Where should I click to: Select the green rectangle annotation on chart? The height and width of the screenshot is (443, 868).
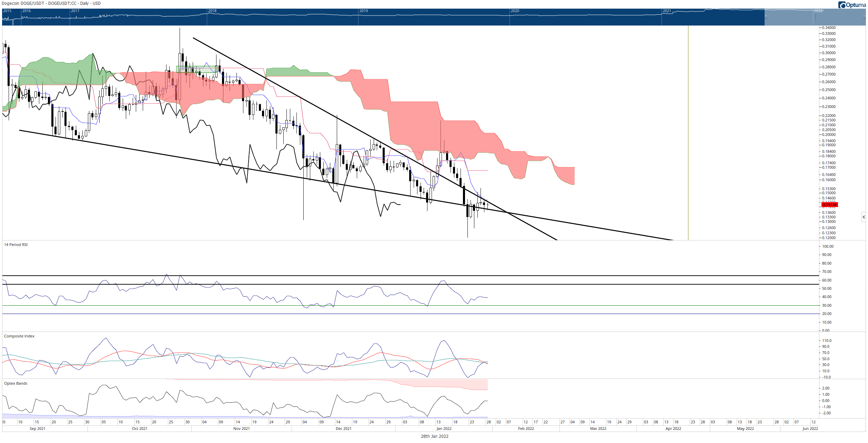[x=197, y=69]
